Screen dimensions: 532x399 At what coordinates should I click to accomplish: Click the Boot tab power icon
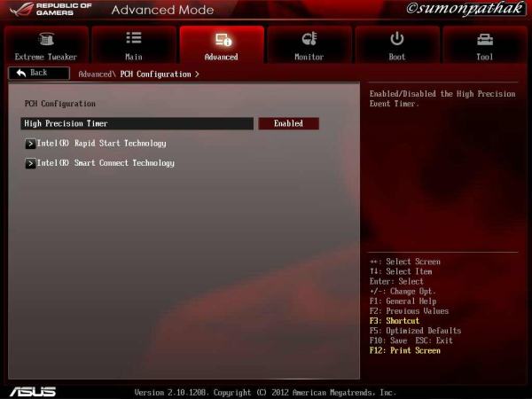click(x=396, y=38)
